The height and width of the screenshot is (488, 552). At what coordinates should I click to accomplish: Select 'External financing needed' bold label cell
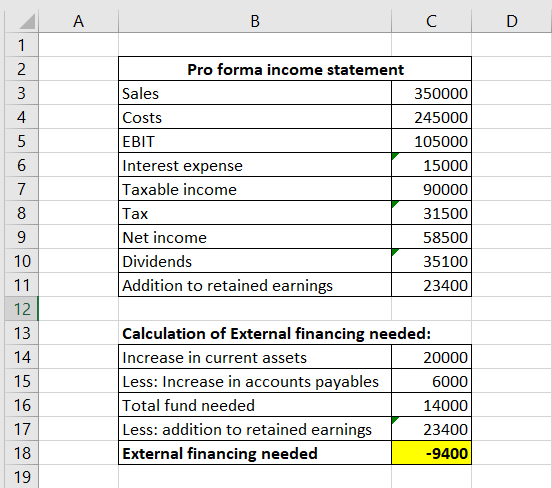click(x=255, y=453)
